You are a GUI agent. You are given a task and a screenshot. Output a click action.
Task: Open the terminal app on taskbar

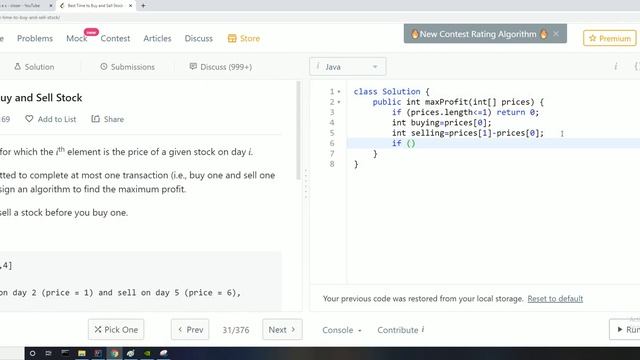(65, 353)
